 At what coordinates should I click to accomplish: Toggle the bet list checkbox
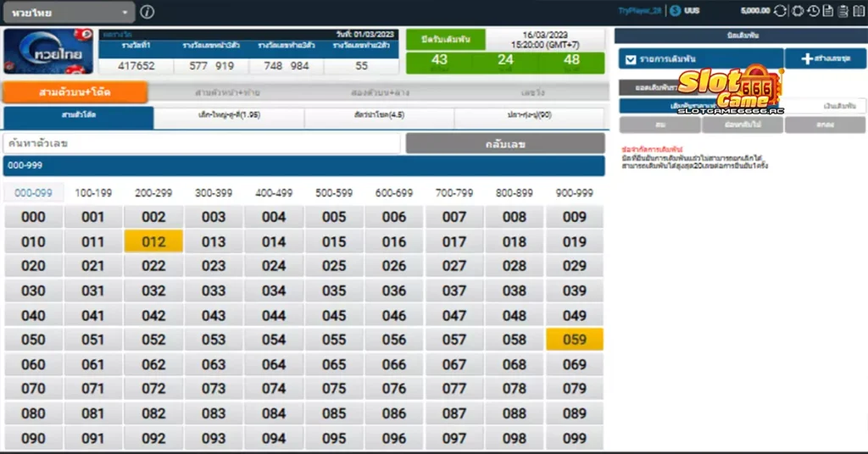click(x=630, y=59)
